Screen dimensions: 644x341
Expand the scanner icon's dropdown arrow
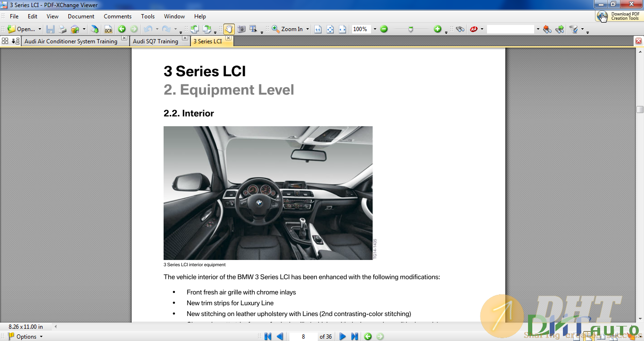(x=84, y=29)
